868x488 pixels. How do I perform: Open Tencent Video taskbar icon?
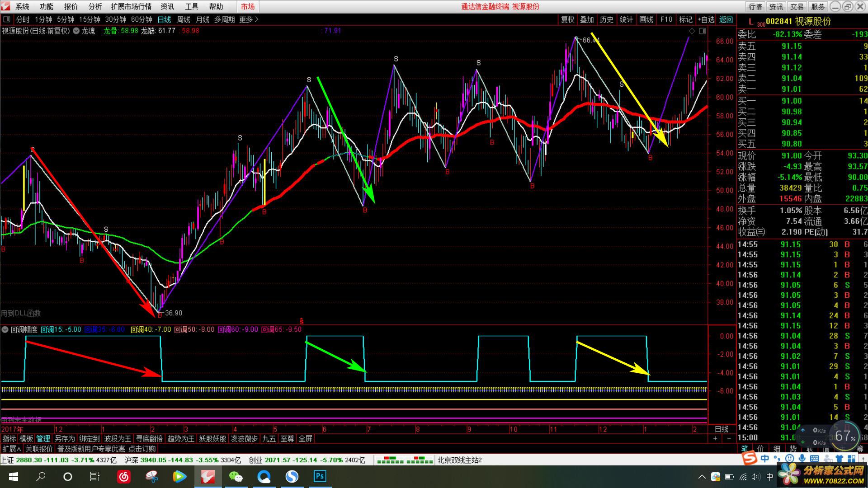[x=179, y=477]
